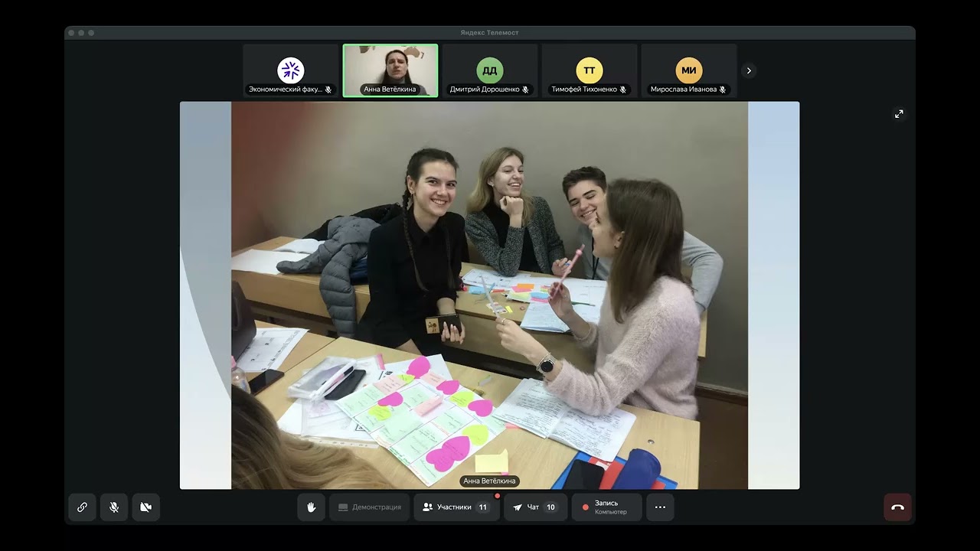The width and height of the screenshot is (980, 551).
Task: Click the ДД avatar circle
Action: tap(490, 70)
